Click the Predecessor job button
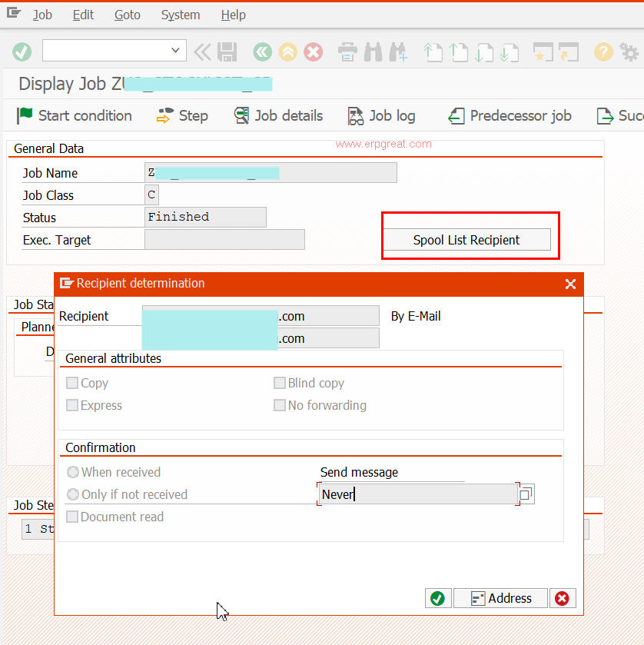 point(510,115)
